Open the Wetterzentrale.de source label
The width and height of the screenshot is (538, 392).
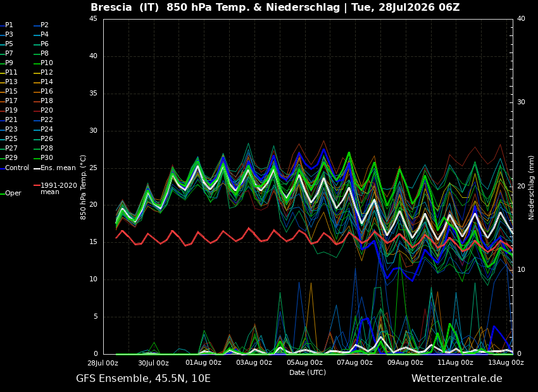point(457,379)
